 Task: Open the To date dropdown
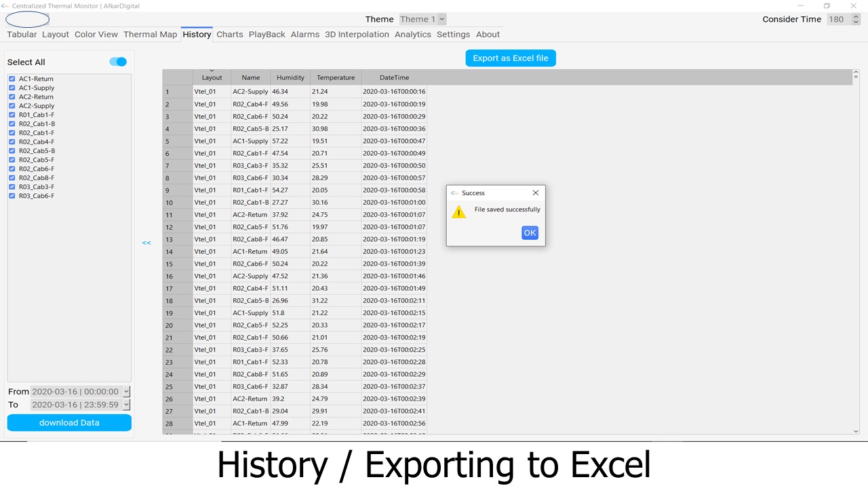(x=126, y=405)
